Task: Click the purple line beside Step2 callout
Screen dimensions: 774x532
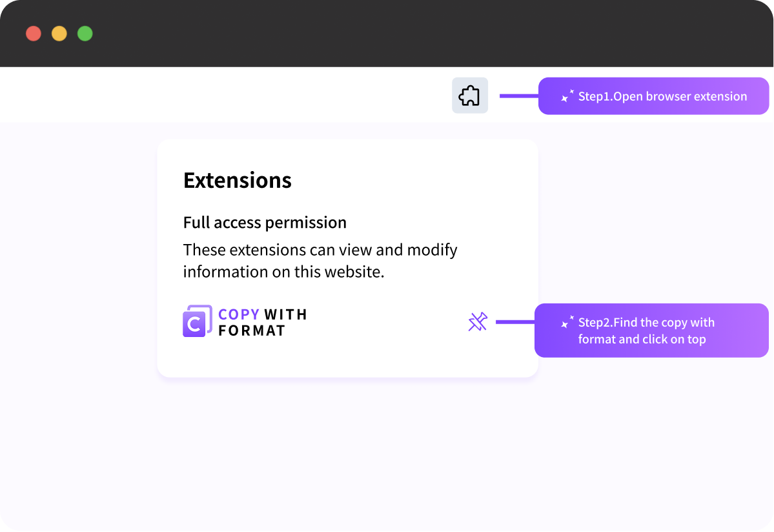Action: pyautogui.click(x=514, y=322)
